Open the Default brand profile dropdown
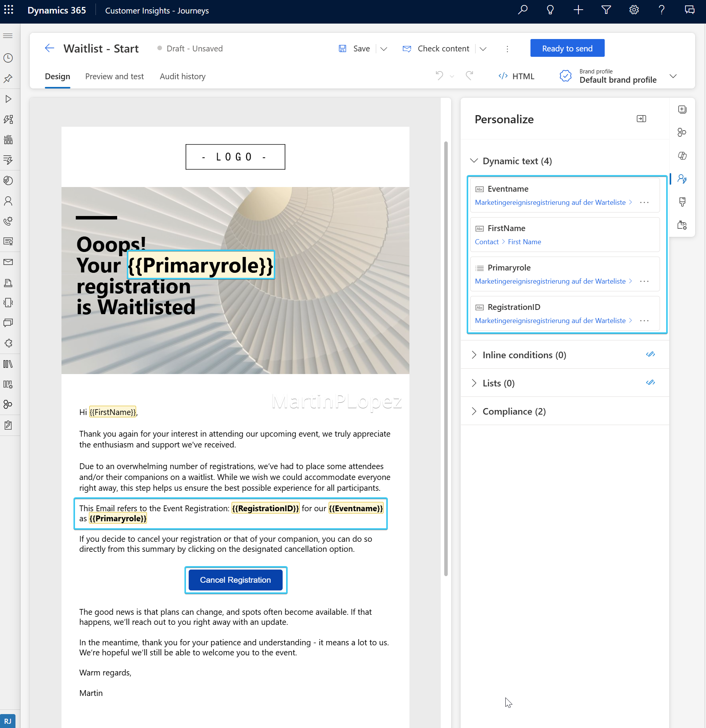This screenshot has height=728, width=706. (674, 76)
